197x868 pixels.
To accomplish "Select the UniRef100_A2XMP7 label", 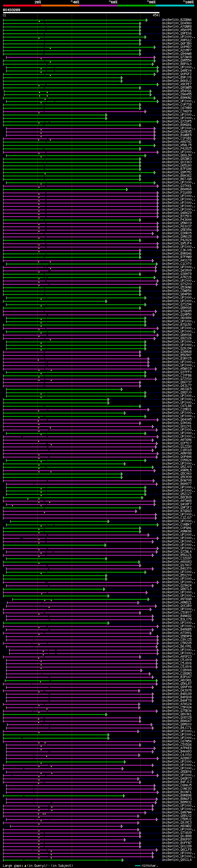I will coord(177,50).
